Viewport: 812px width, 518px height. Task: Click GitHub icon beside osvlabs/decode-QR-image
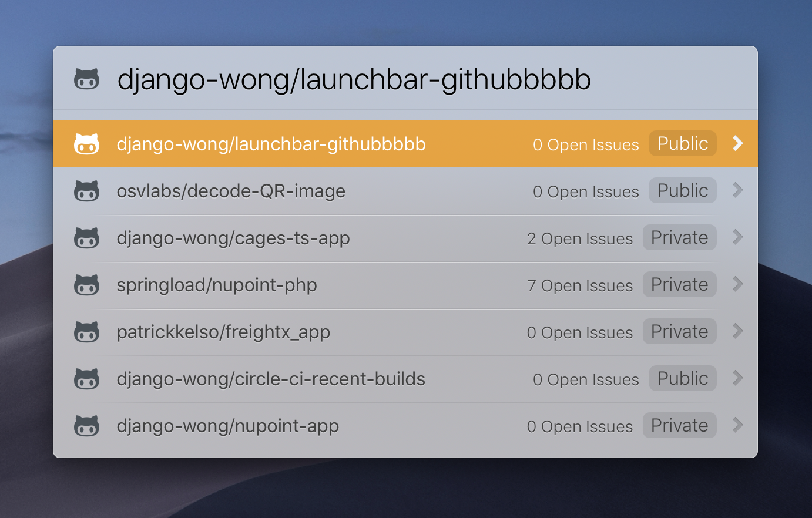coord(86,190)
